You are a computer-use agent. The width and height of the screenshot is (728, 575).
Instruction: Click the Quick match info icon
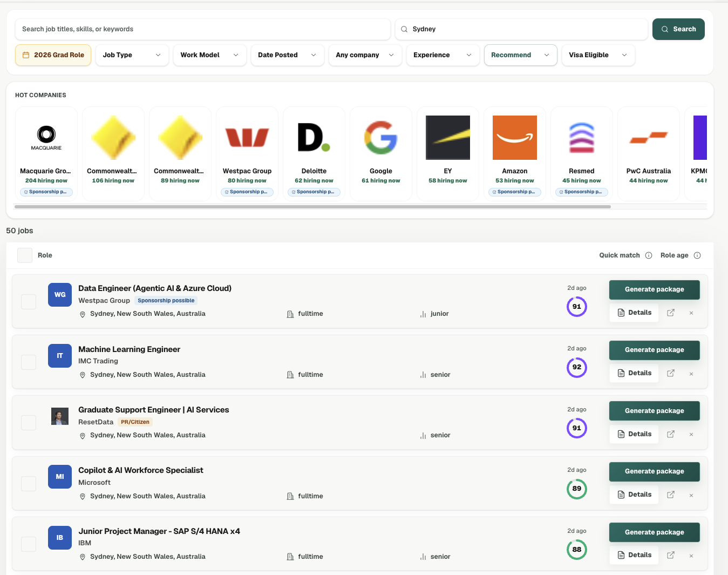pos(649,255)
